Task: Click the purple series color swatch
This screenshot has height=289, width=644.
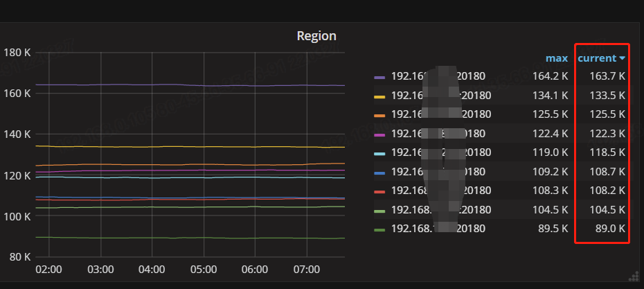Action: tap(379, 77)
